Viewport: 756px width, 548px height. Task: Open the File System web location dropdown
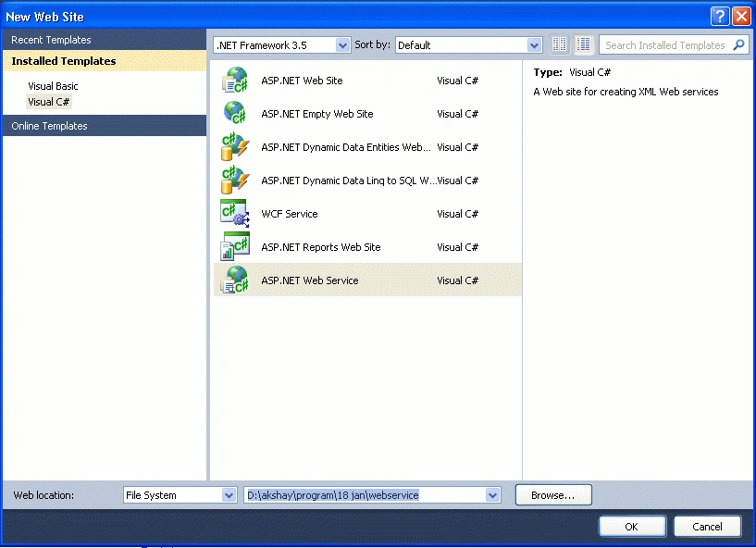180,495
